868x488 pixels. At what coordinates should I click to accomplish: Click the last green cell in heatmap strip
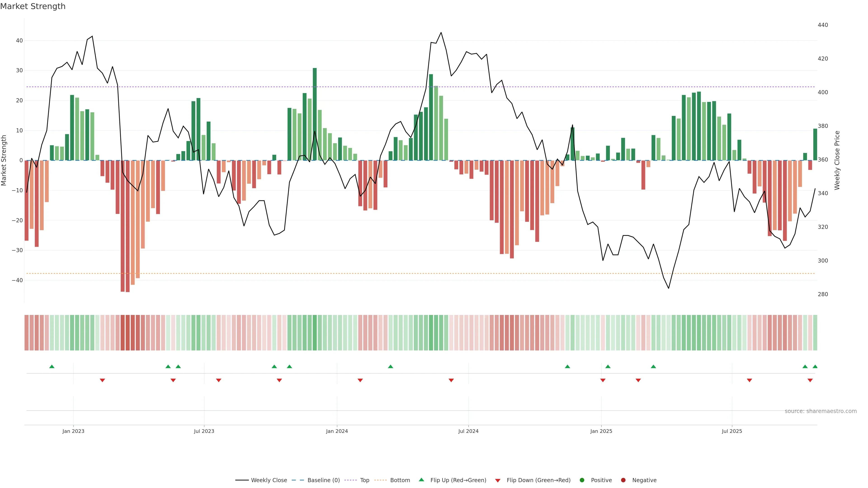click(x=815, y=332)
